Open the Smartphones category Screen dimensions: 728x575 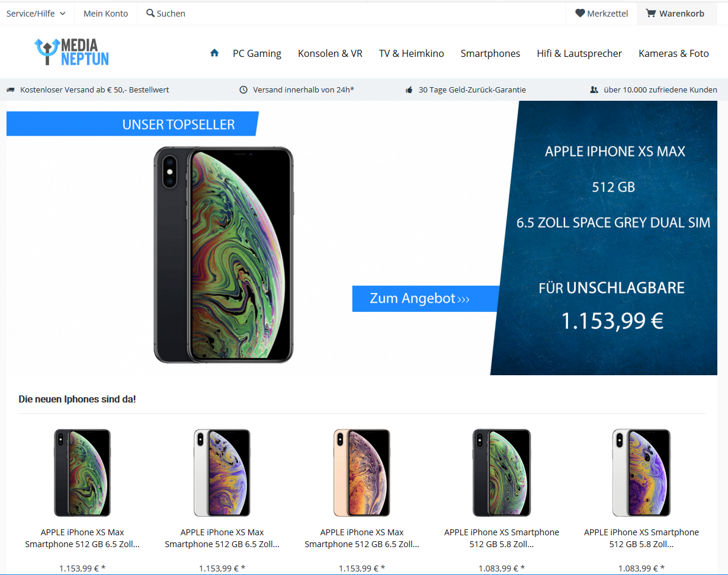coord(490,53)
